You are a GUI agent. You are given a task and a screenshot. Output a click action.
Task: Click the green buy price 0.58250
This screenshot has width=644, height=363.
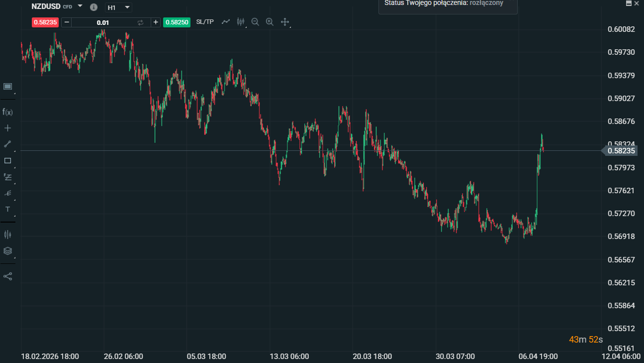pyautogui.click(x=177, y=22)
